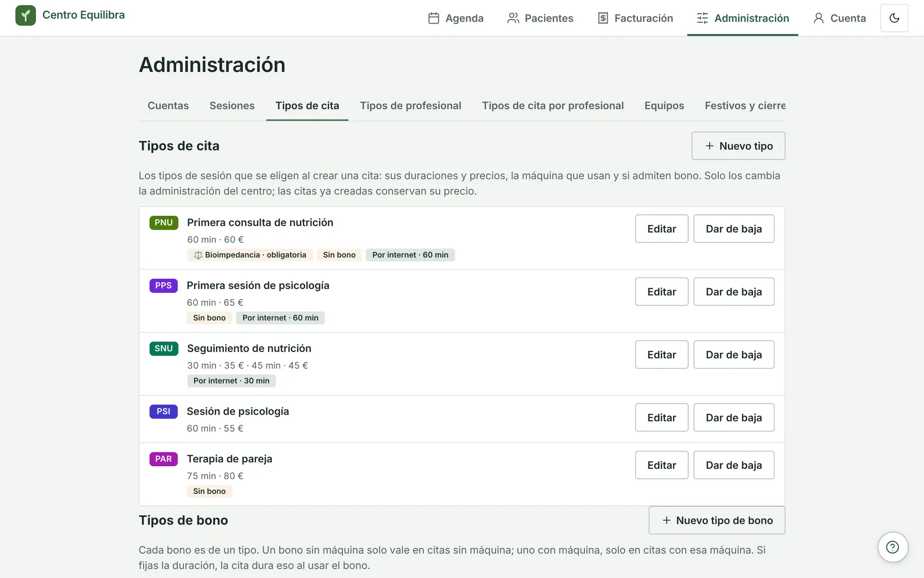The width and height of the screenshot is (924, 578).
Task: Edit Primera consulta de nutrición
Action: tap(661, 229)
